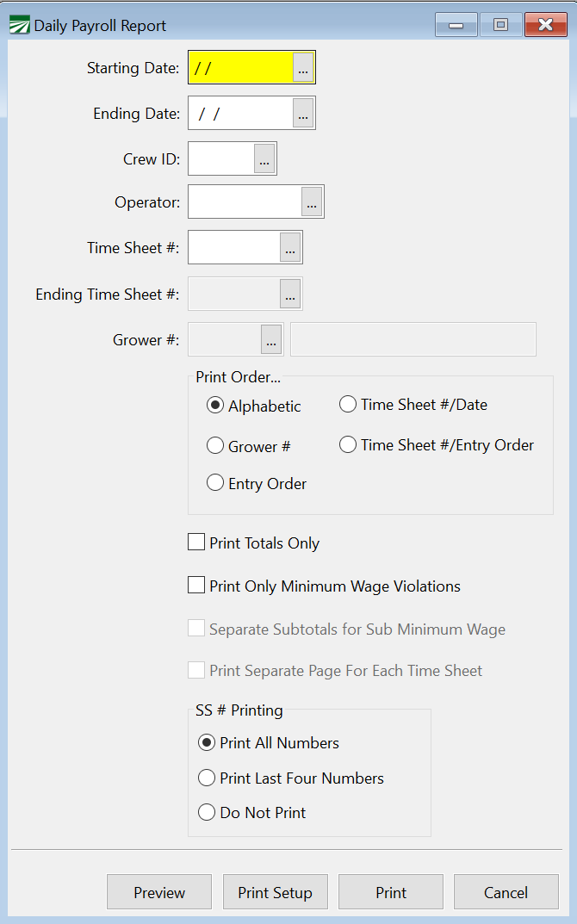This screenshot has width=577, height=924.
Task: Click the Operator lookup ellipsis button
Action: (312, 202)
